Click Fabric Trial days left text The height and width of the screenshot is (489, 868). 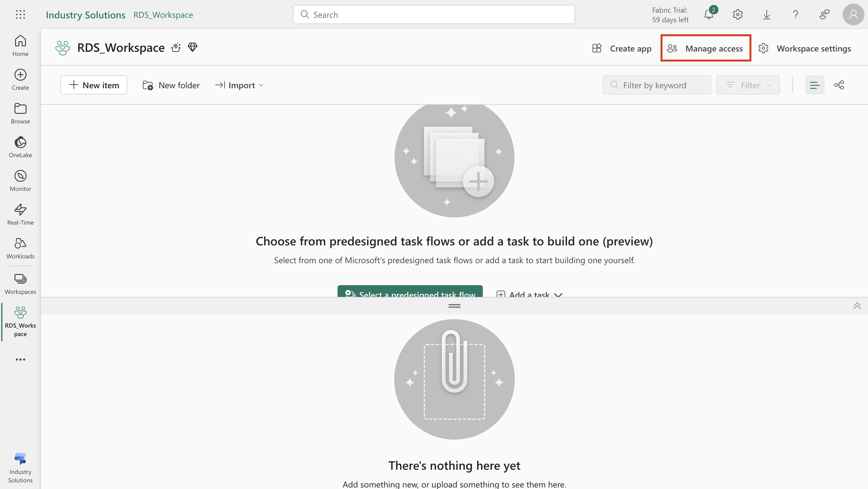pyautogui.click(x=670, y=15)
